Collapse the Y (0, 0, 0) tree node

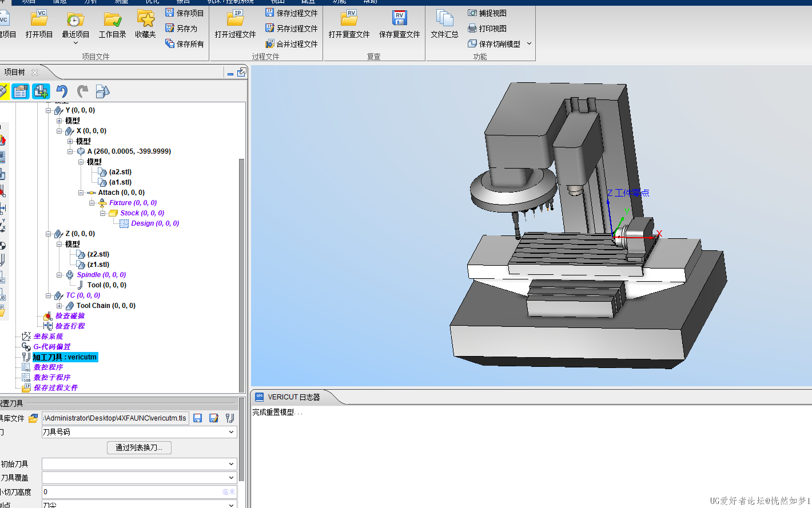click(49, 110)
